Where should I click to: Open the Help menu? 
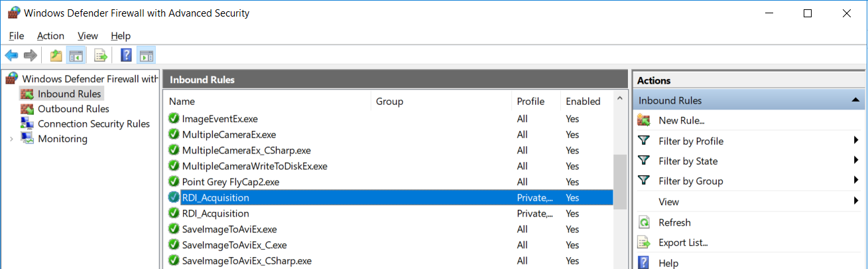(121, 36)
